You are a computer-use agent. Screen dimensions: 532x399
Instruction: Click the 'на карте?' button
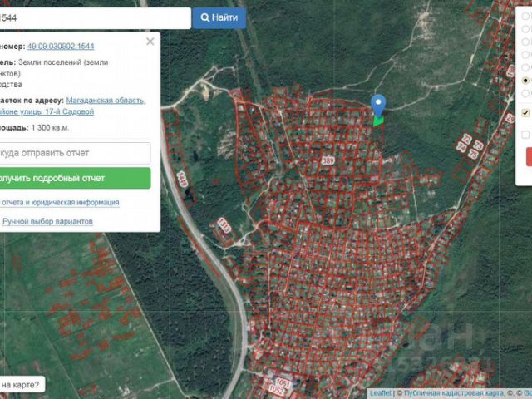tap(22, 385)
